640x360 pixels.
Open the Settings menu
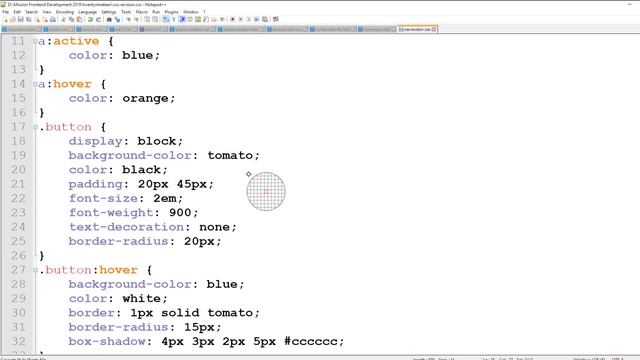click(x=109, y=12)
